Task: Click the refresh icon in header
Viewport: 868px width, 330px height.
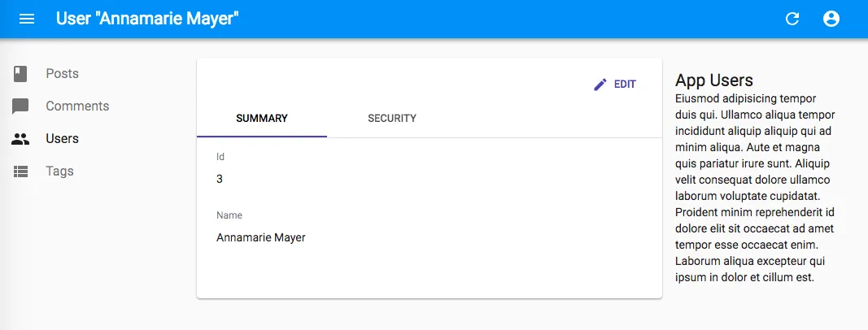Action: point(792,19)
